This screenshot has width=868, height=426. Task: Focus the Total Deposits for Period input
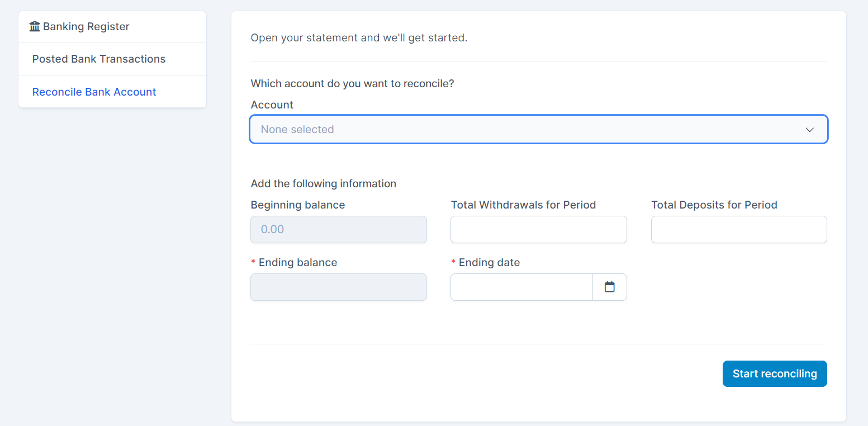738,229
